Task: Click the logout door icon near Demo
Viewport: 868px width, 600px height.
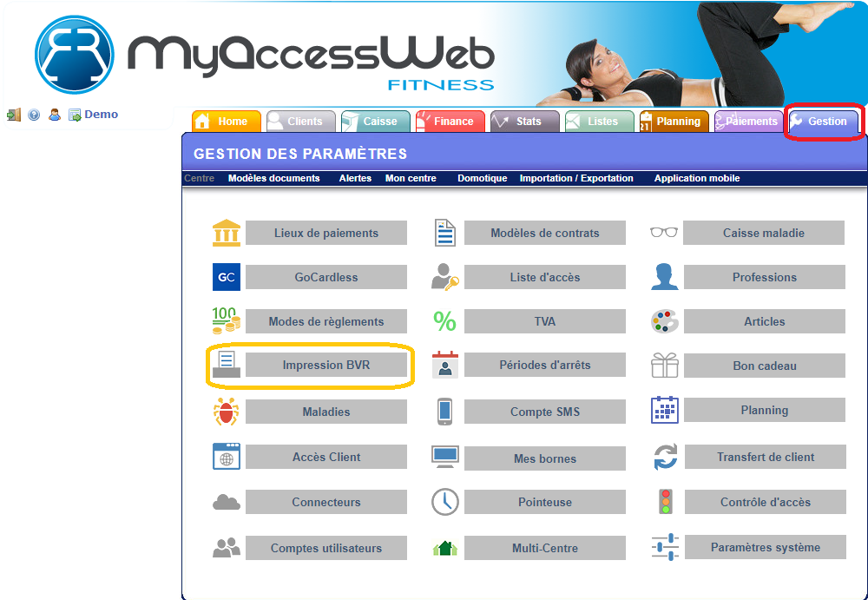Action: pos(14,115)
